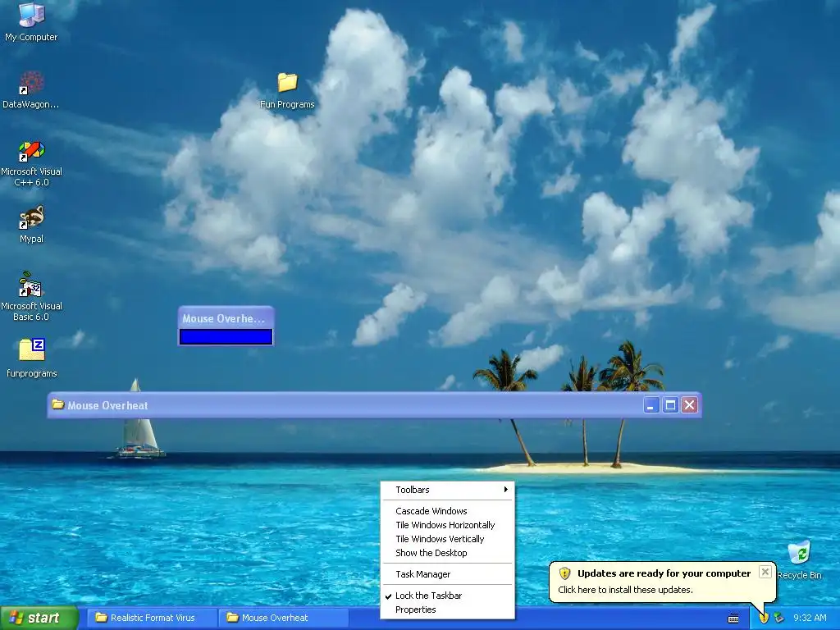The width and height of the screenshot is (840, 630).
Task: Click 'Click here to install these updates' text
Action: 625,590
